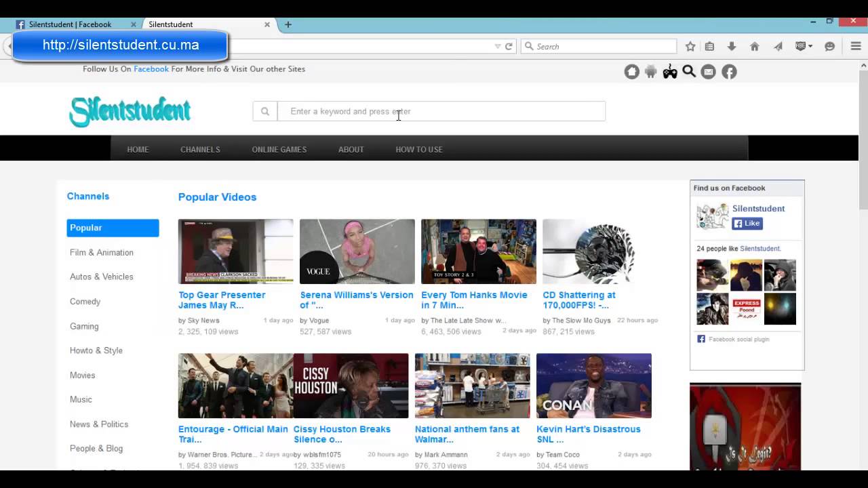
Task: Select the Music channel
Action: [81, 400]
